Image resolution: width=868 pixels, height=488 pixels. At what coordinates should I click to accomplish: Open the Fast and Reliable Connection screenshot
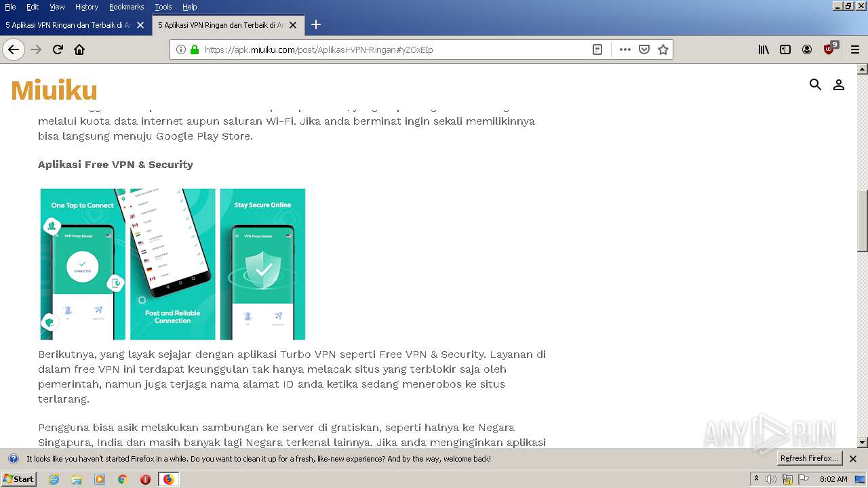[x=172, y=264]
